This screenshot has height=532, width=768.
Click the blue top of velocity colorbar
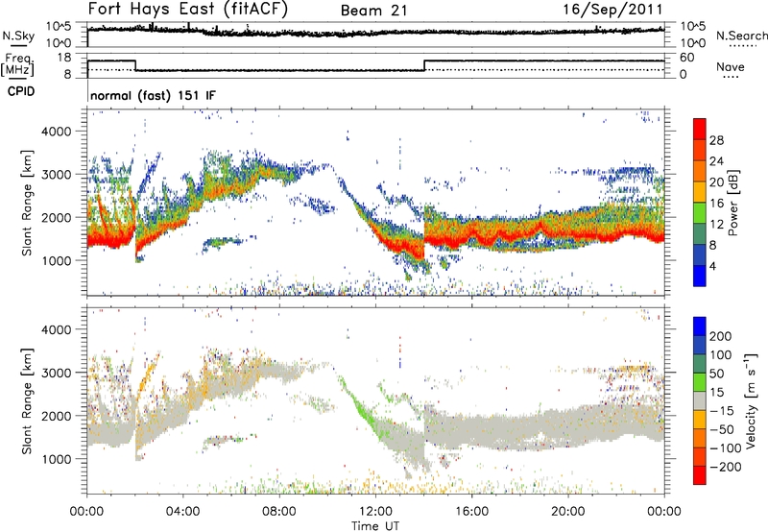(x=700, y=326)
